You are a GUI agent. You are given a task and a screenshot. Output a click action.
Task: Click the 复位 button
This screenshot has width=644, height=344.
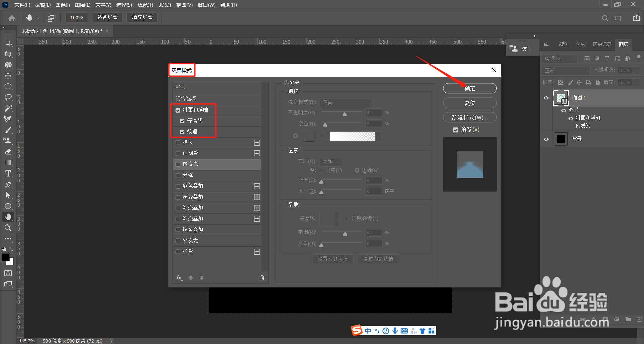pos(470,103)
